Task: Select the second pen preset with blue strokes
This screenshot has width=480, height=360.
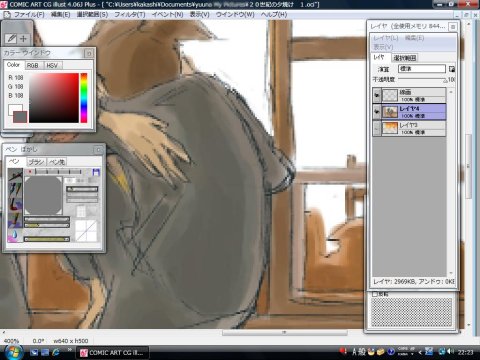Action: pos(15,189)
